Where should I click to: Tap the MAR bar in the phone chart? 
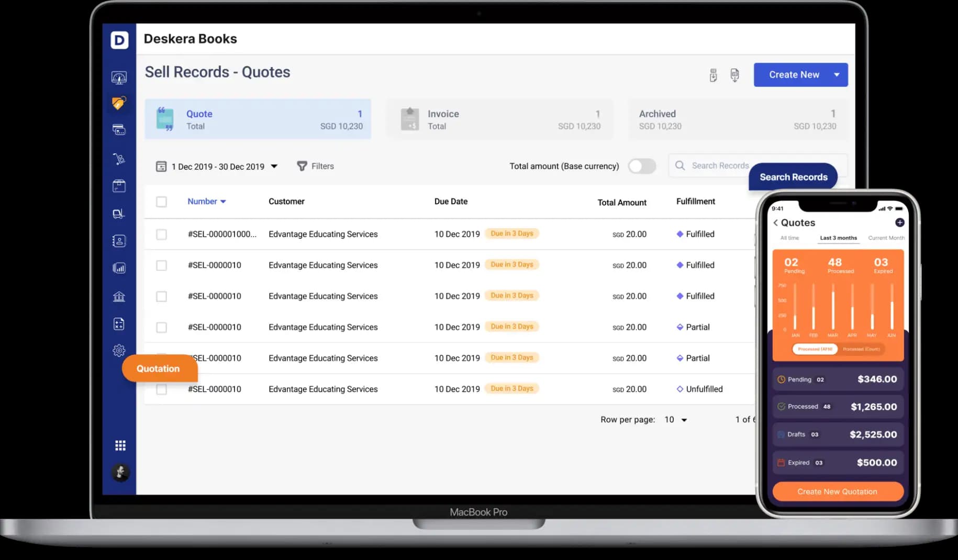[833, 307]
